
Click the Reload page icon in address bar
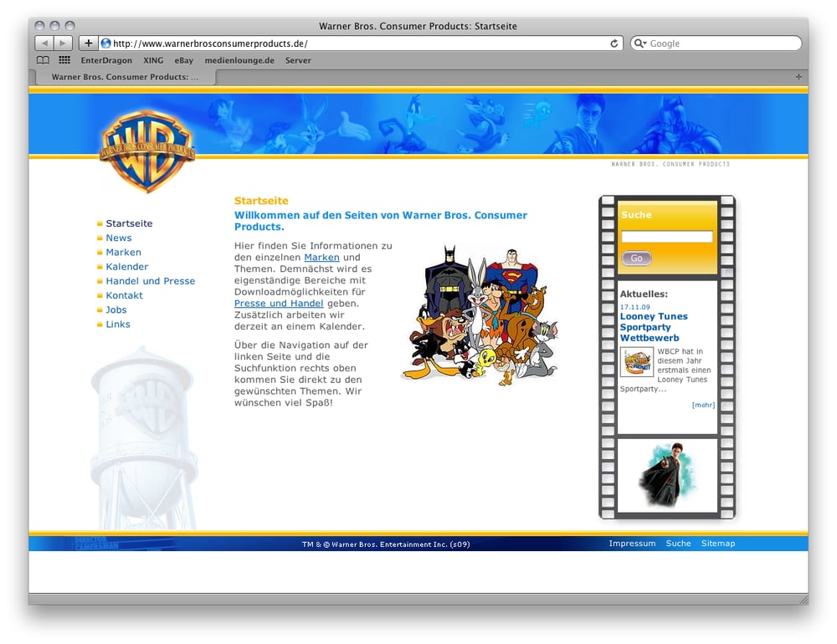(x=614, y=43)
